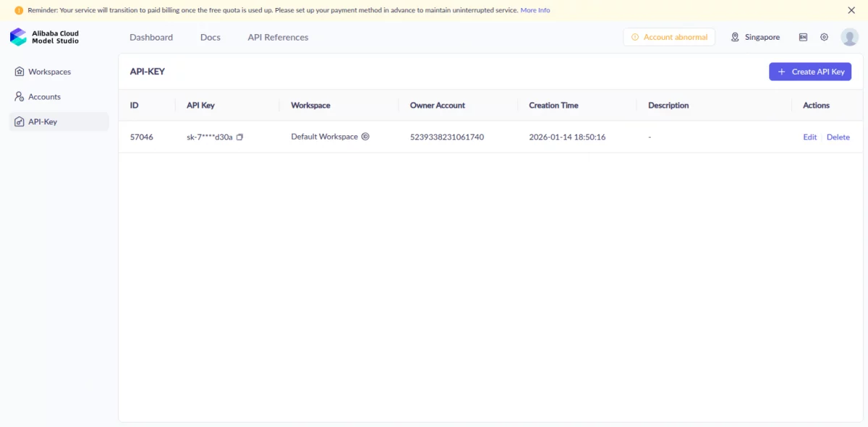Click the API-KEY page heading
The height and width of the screenshot is (427, 868).
(x=148, y=72)
